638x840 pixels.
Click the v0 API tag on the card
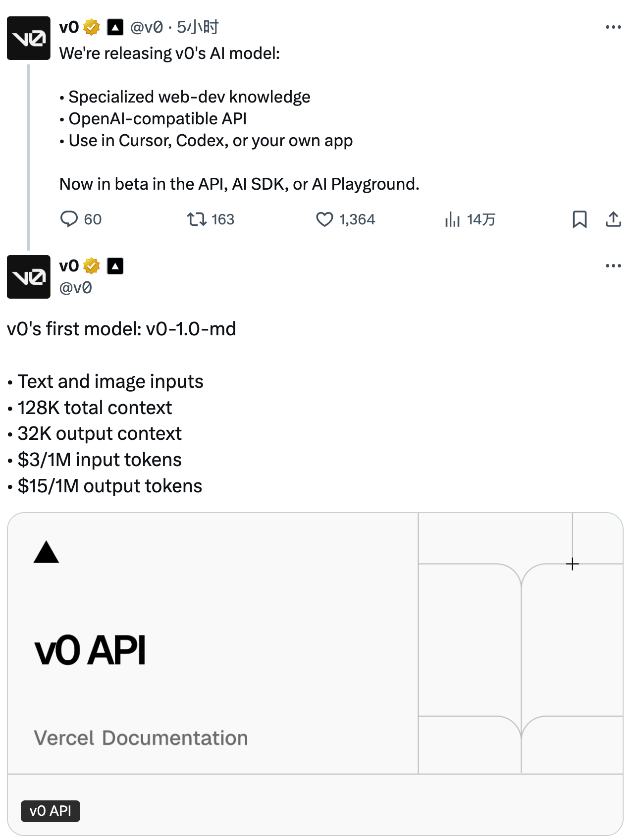(51, 811)
